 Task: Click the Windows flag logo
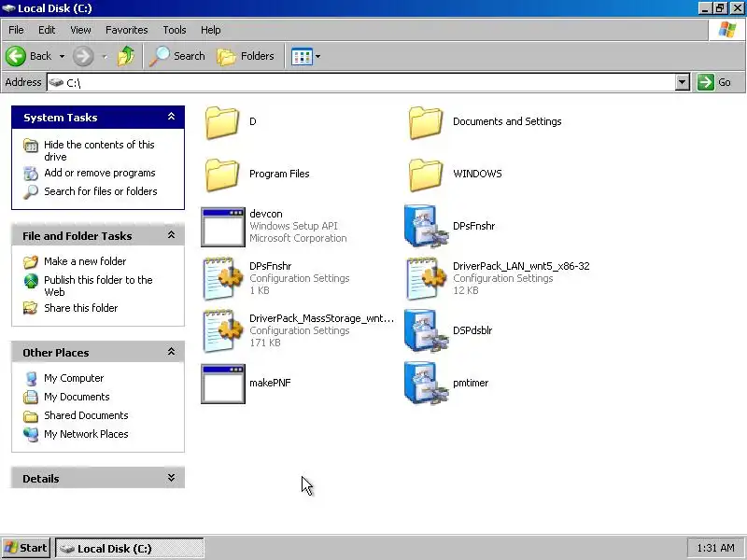click(x=727, y=30)
